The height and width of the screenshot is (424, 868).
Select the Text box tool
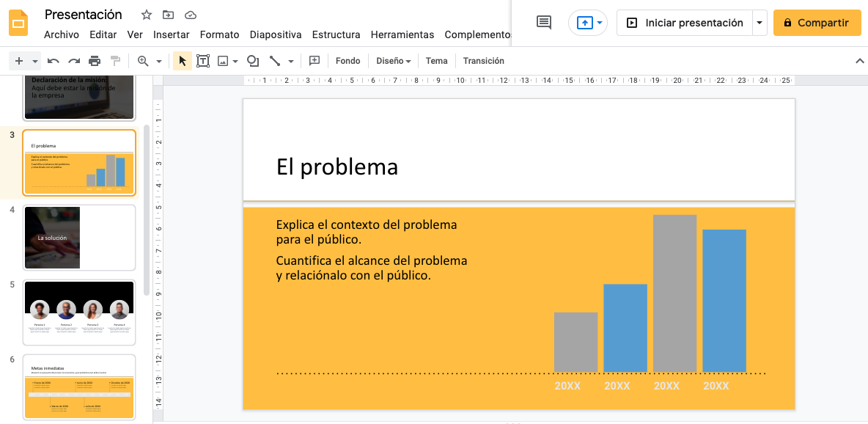(x=203, y=61)
